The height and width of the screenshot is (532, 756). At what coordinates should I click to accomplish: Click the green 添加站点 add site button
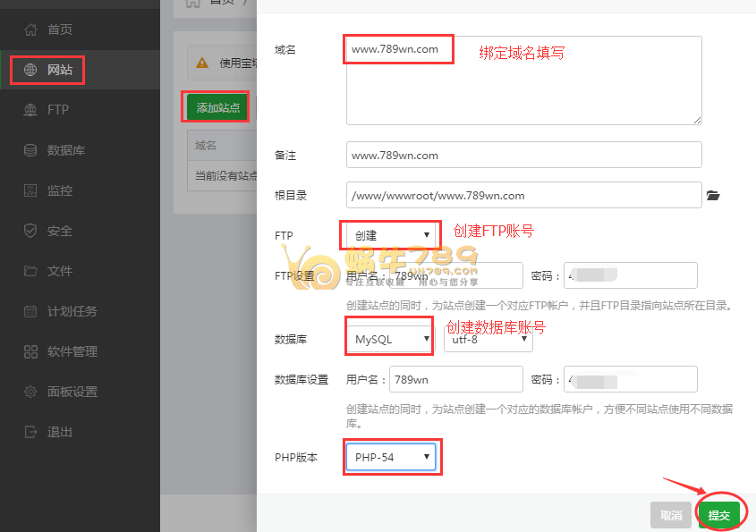(215, 106)
